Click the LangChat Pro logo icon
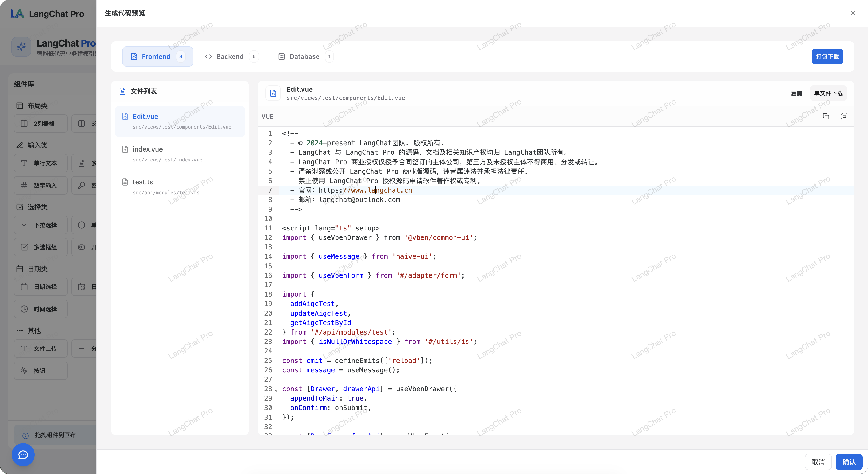 click(x=17, y=14)
